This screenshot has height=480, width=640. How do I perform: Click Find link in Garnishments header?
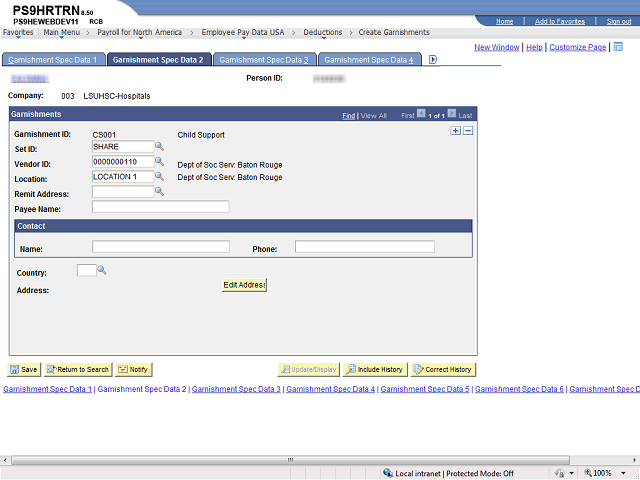348,116
